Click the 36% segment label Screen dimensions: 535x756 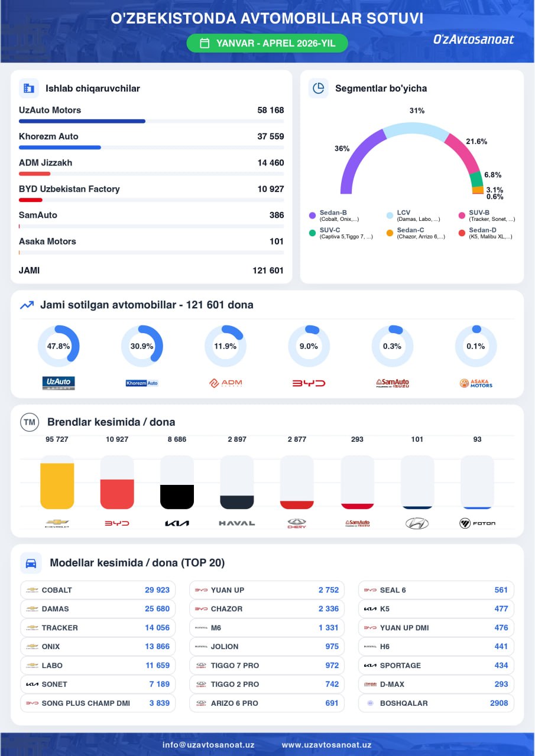(x=342, y=149)
